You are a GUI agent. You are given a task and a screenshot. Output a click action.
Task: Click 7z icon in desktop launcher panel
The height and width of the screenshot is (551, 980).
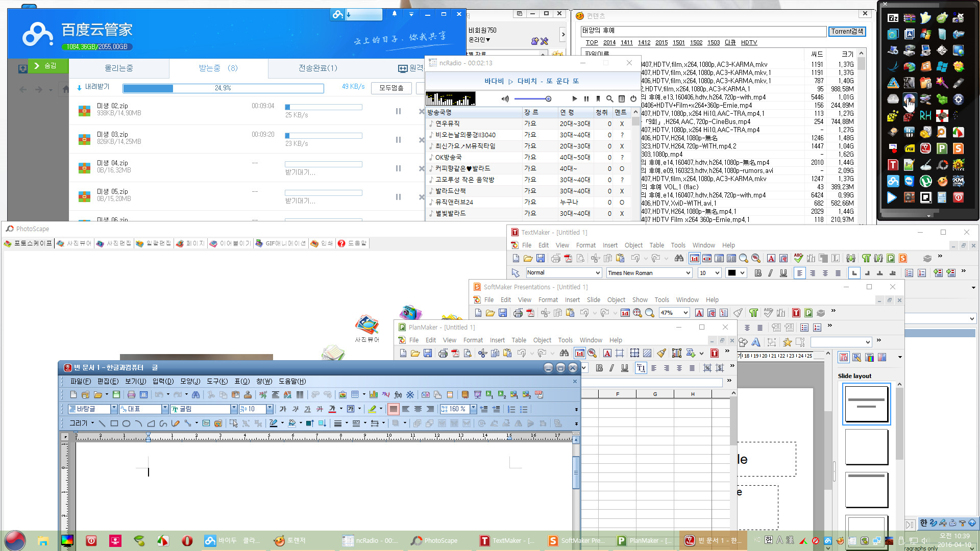893,18
